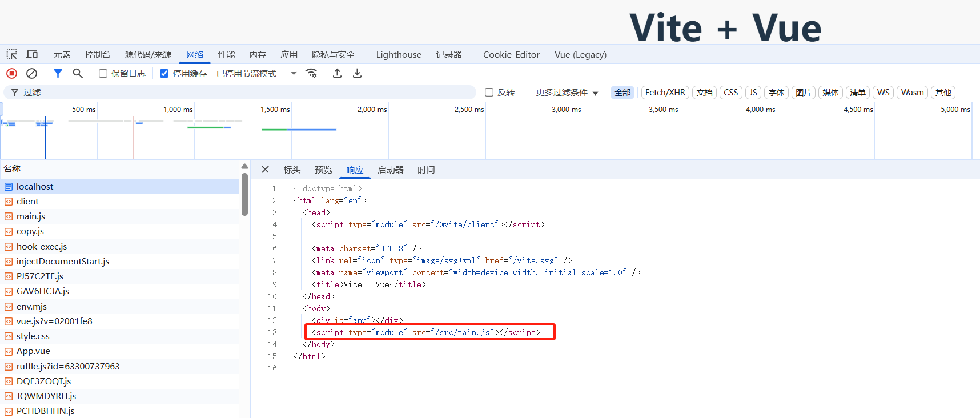
Task: Open the Console tab
Action: 98,54
